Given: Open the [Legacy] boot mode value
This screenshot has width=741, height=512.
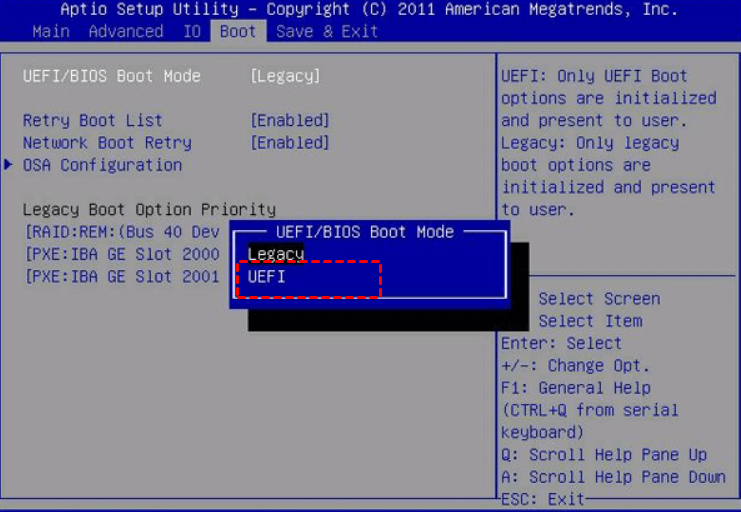Looking at the screenshot, I should pyautogui.click(x=285, y=76).
